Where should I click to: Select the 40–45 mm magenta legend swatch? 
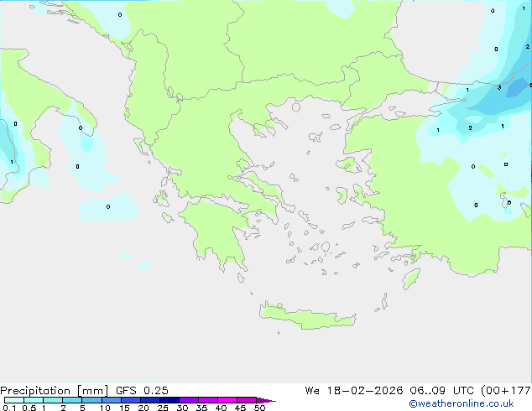227,400
